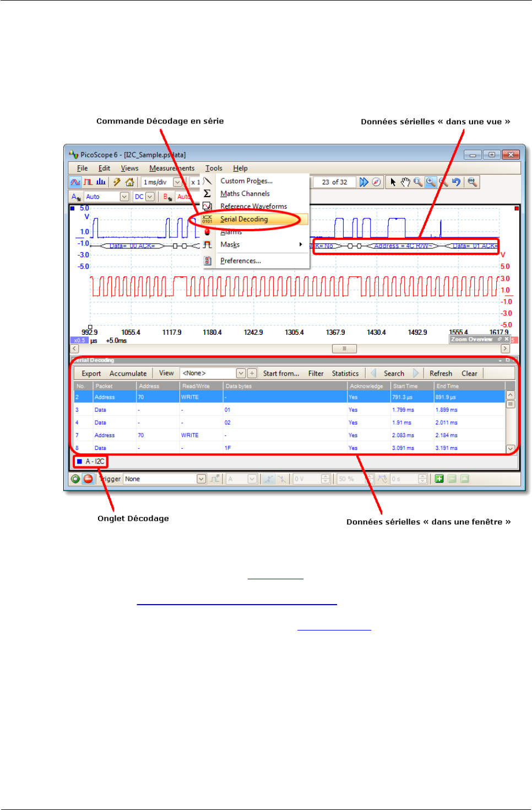Screen dimensions: 532x810
Task: Click the Reference Waveforms icon in Tools menu
Action: click(207, 206)
